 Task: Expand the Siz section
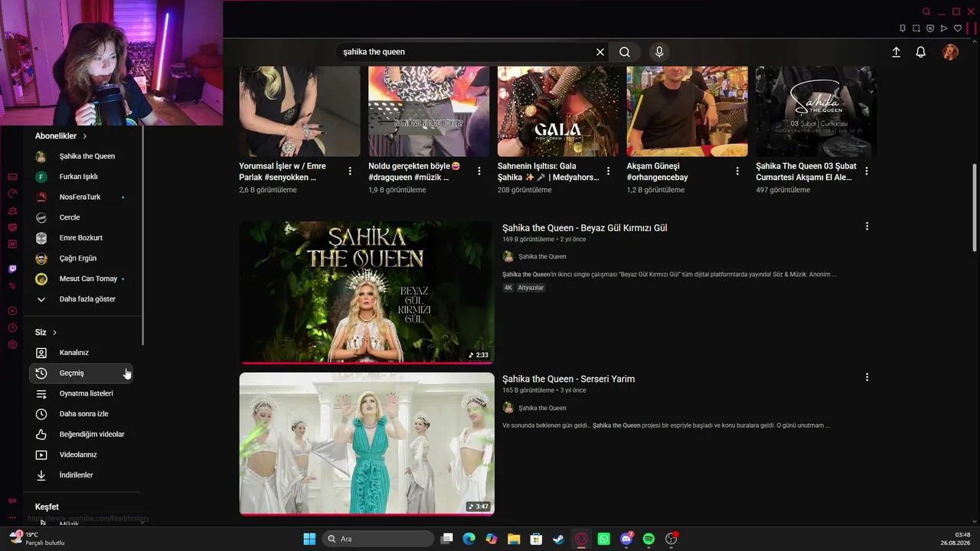point(46,332)
